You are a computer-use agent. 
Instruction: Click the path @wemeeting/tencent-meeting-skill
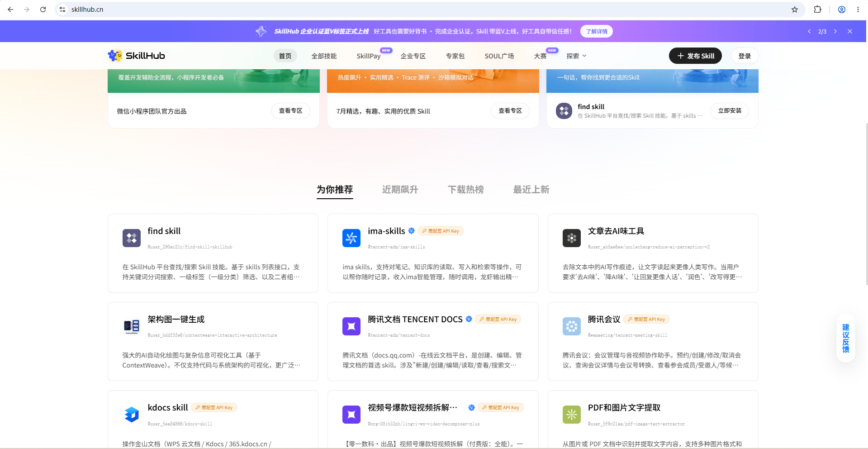tap(627, 335)
